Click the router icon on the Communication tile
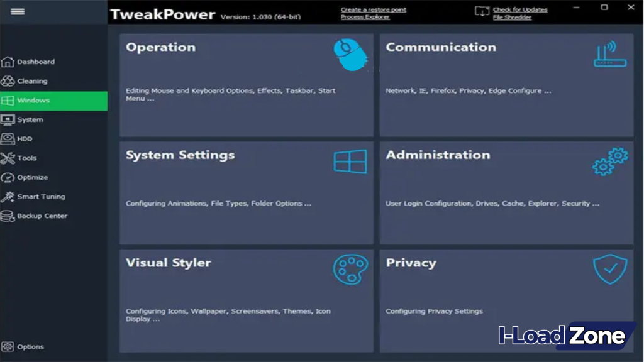Image resolution: width=644 pixels, height=362 pixels. pos(608,55)
